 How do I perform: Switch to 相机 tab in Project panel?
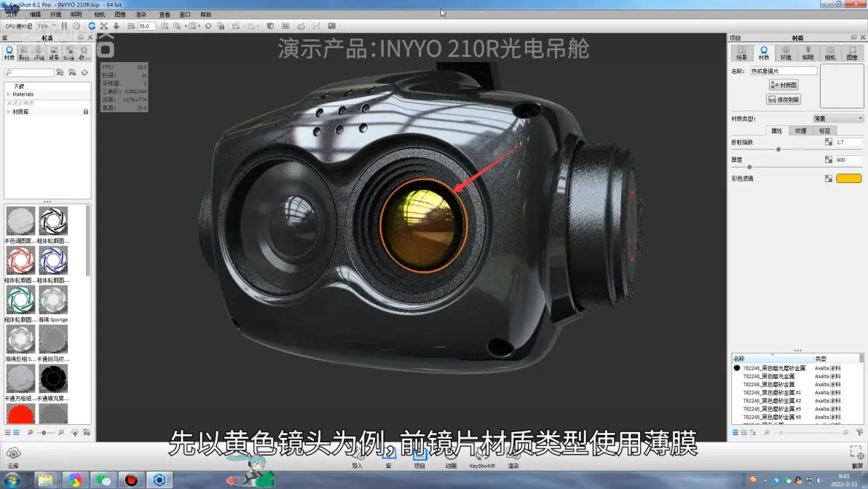[830, 53]
